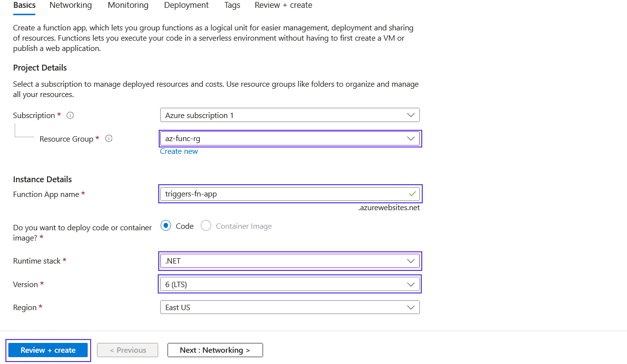Image resolution: width=627 pixels, height=364 pixels.
Task: Select the Code deployment radio button
Action: pyautogui.click(x=165, y=226)
